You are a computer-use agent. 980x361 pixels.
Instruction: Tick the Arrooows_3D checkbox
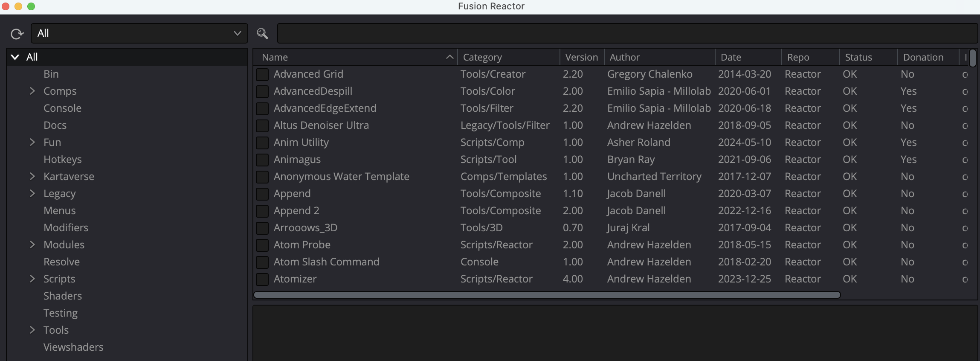(x=262, y=228)
